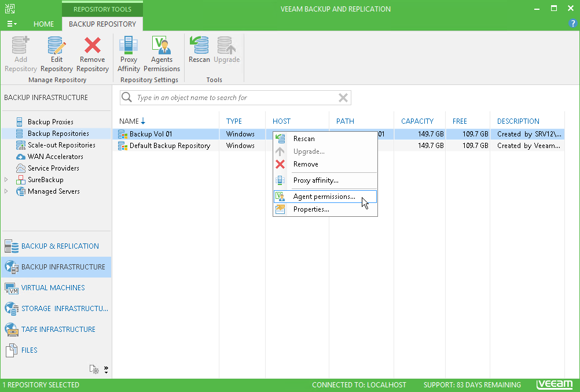The height and width of the screenshot is (392, 580).
Task: Switch to the Home ribbon tab
Action: click(43, 24)
